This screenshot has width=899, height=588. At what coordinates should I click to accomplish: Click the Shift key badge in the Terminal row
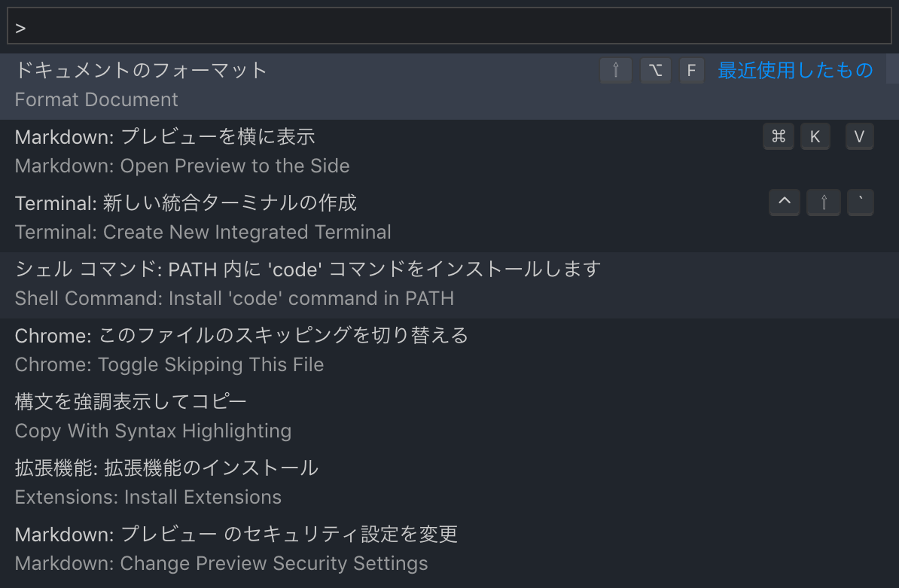[824, 203]
